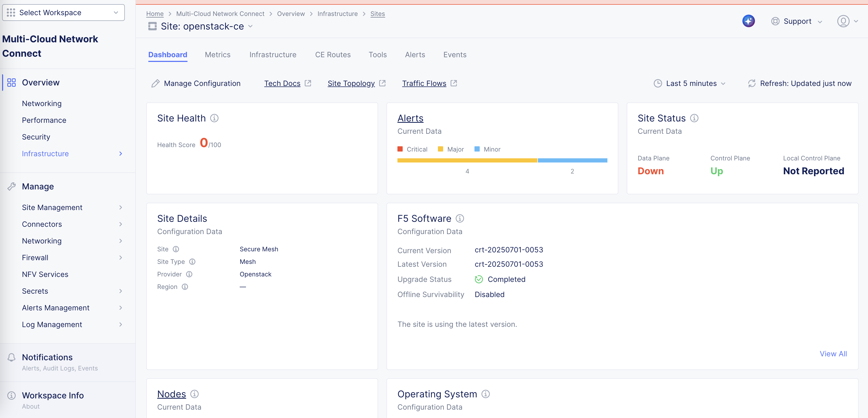Viewport: 868px width, 418px height.
Task: Open Tech Docs via its external link icon
Action: point(308,83)
